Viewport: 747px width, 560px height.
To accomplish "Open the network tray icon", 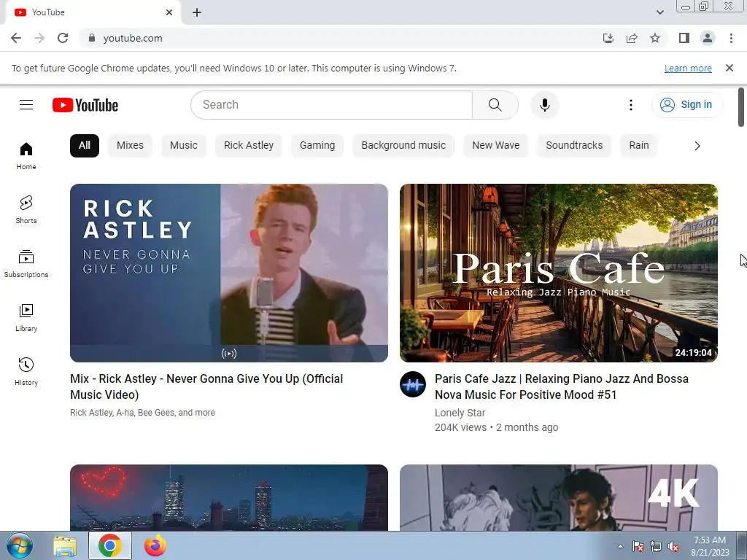I will 656,547.
